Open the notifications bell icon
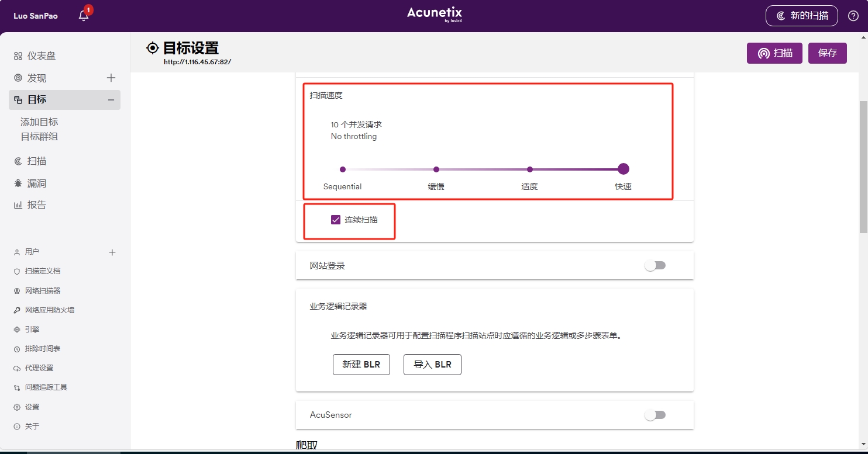The image size is (868, 454). click(x=84, y=16)
